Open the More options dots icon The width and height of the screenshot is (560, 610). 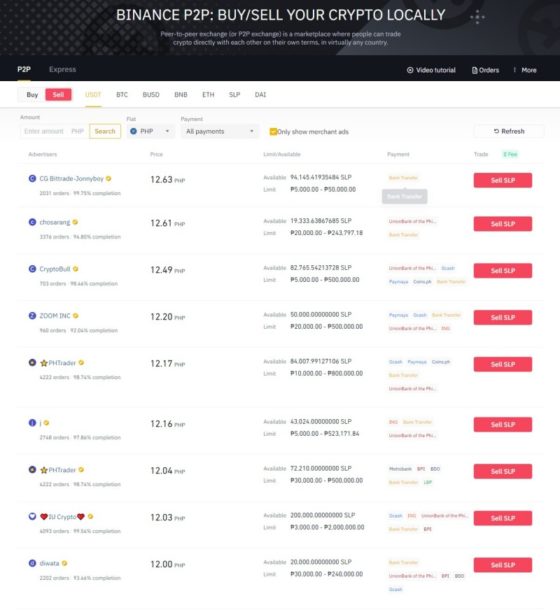click(x=514, y=70)
